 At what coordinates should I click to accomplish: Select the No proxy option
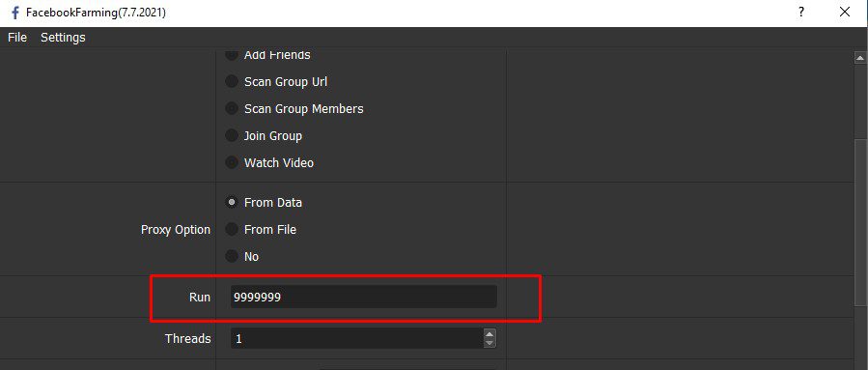click(242, 256)
